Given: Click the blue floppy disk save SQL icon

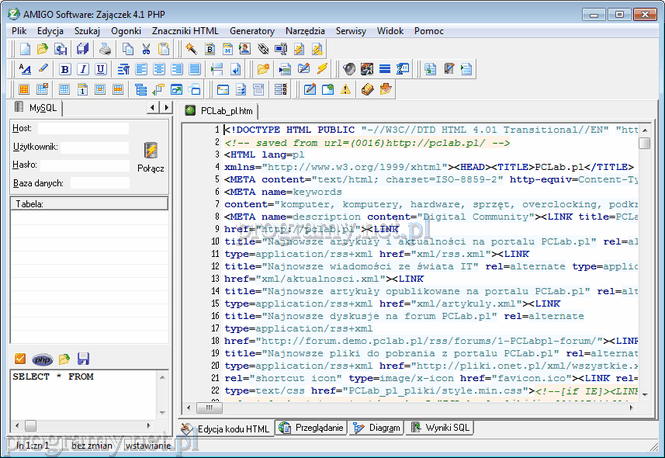Looking at the screenshot, I should point(83,359).
